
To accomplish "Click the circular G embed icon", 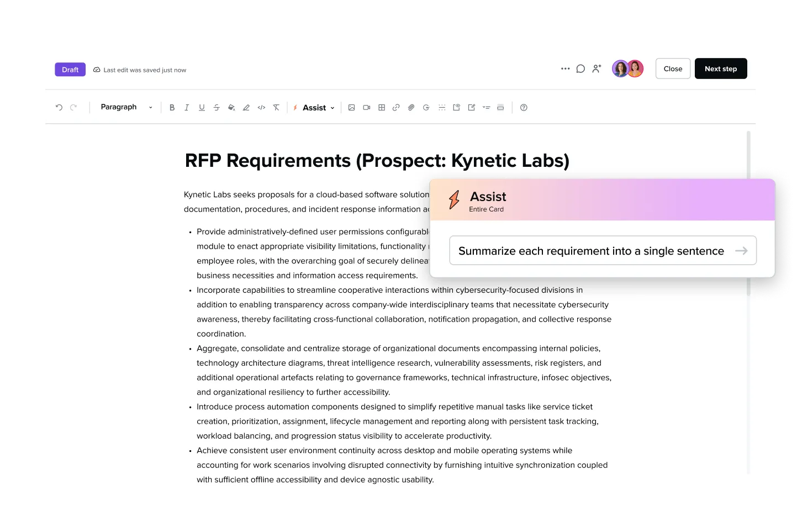I will point(426,108).
